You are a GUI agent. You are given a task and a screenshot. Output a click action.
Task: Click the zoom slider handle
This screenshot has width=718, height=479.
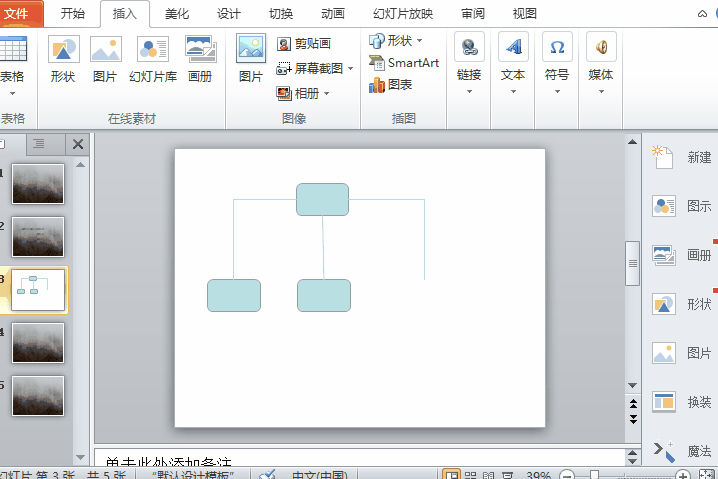[594, 475]
